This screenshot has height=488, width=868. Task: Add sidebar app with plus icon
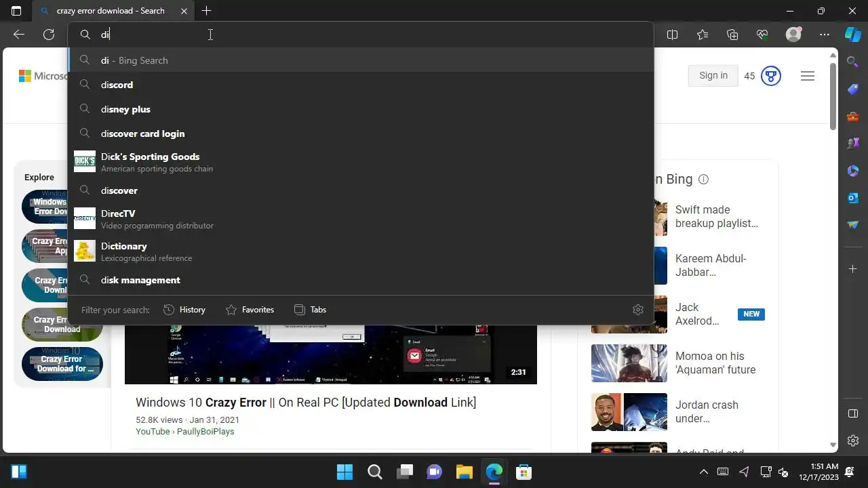[x=853, y=268]
